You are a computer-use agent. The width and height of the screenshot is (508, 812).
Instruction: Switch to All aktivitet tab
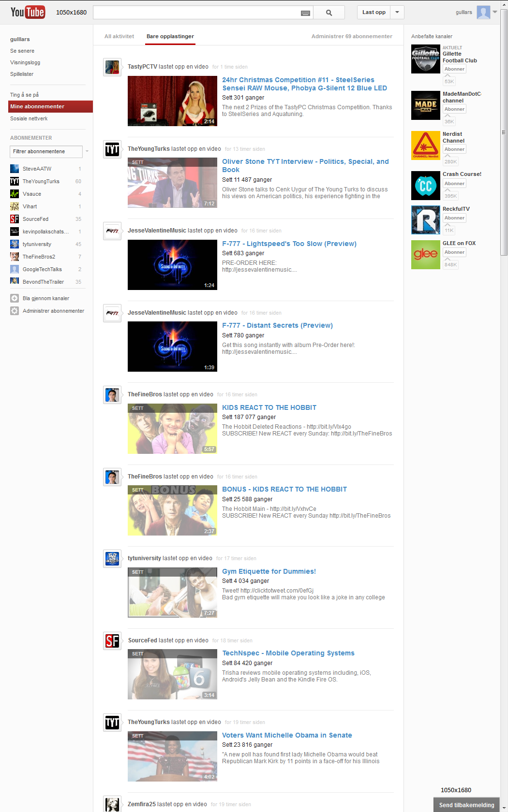pos(119,36)
